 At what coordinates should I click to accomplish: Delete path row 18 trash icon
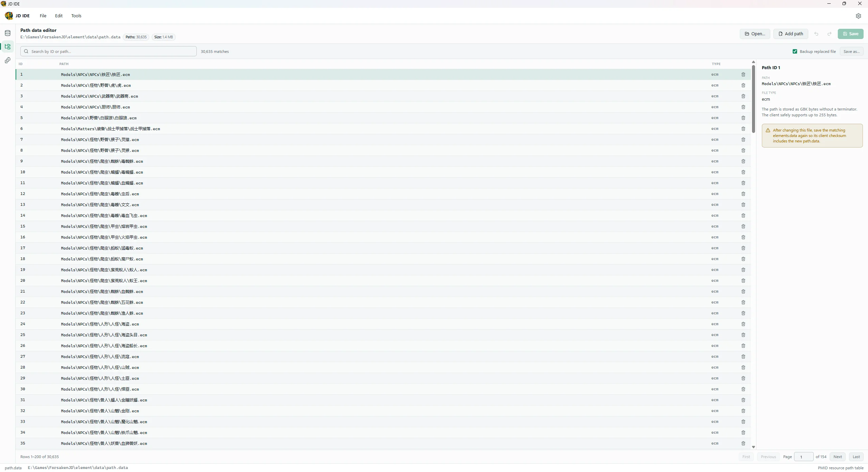pyautogui.click(x=743, y=259)
